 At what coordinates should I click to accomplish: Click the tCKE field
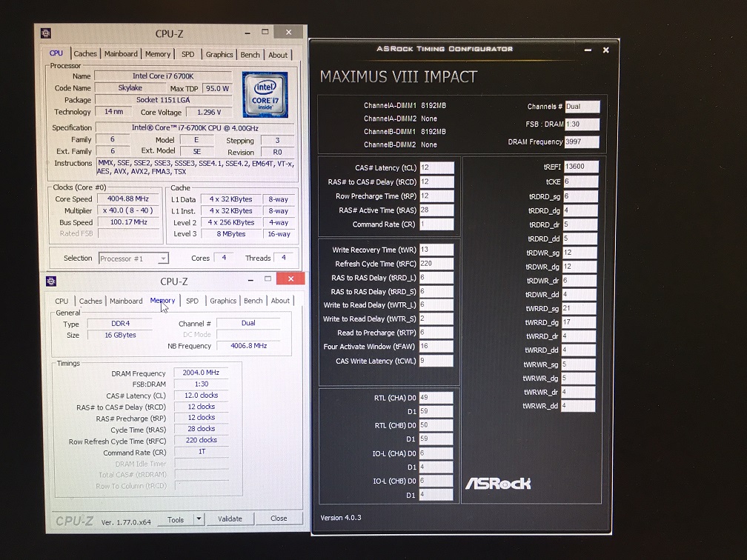click(x=580, y=181)
